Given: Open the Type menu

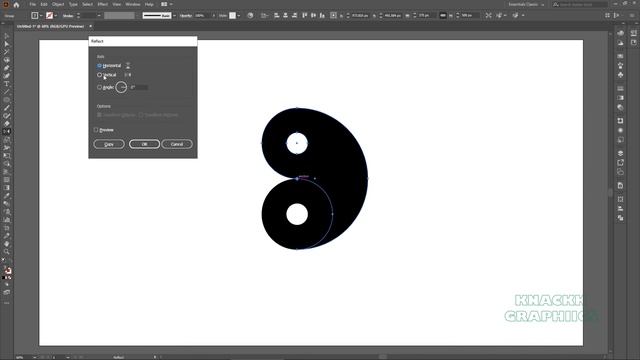Looking at the screenshot, I should click(x=73, y=4).
